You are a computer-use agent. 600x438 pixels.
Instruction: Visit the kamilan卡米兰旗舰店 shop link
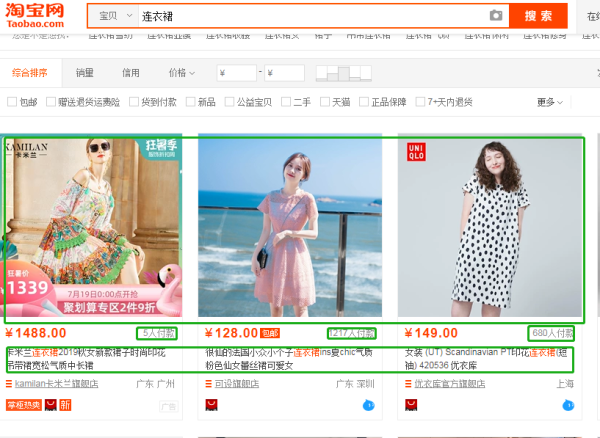[x=57, y=384]
